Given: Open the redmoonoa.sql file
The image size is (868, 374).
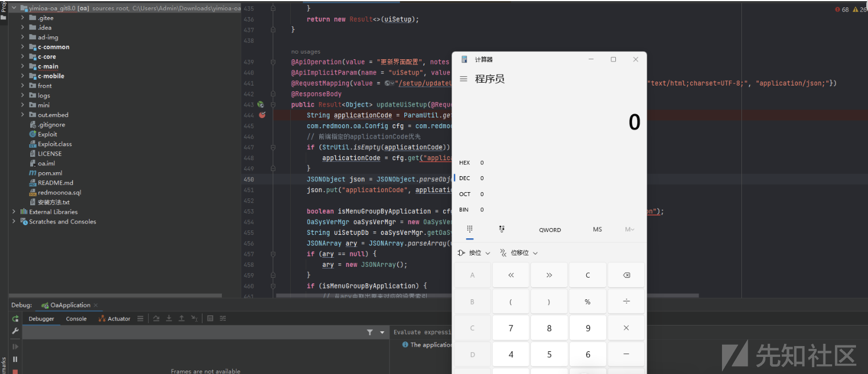Looking at the screenshot, I should (x=59, y=192).
